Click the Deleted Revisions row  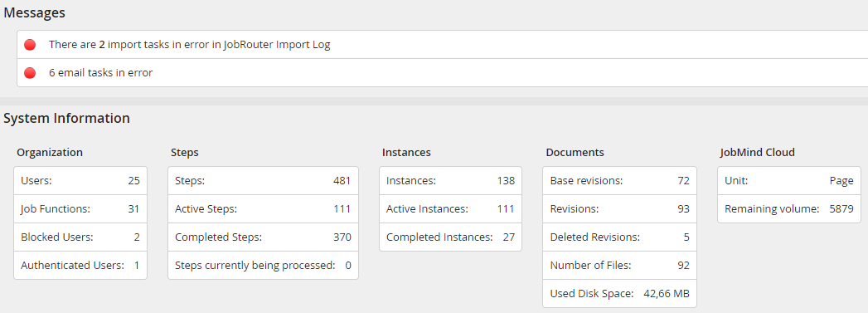click(619, 237)
